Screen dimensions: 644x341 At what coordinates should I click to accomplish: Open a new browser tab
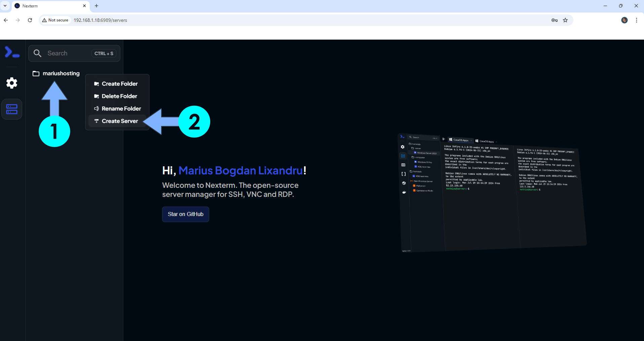pos(97,6)
